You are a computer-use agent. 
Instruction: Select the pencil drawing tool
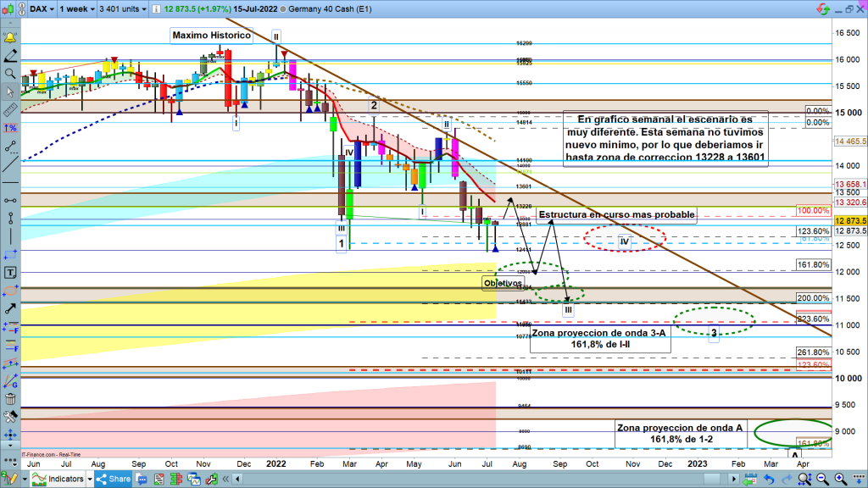click(10, 57)
